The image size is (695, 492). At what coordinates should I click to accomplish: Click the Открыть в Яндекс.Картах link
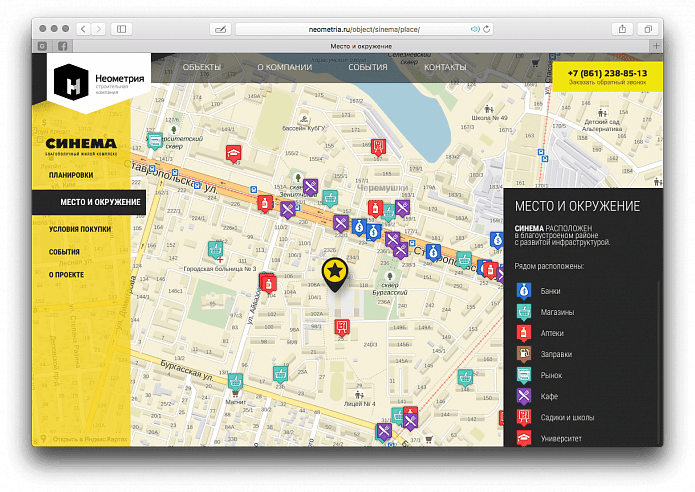[90, 439]
